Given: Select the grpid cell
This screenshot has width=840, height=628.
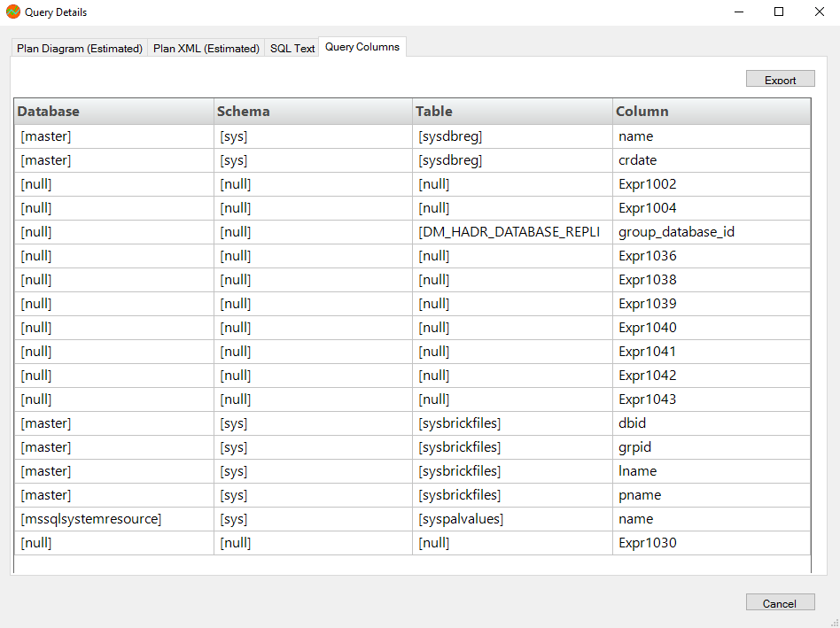Looking at the screenshot, I should (712, 447).
